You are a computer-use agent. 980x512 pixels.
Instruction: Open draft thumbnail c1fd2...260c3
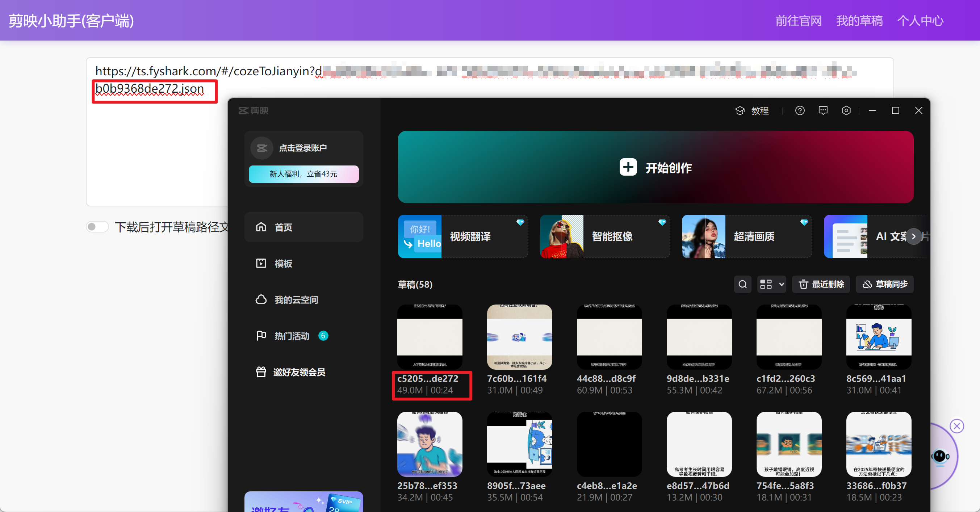click(789, 337)
